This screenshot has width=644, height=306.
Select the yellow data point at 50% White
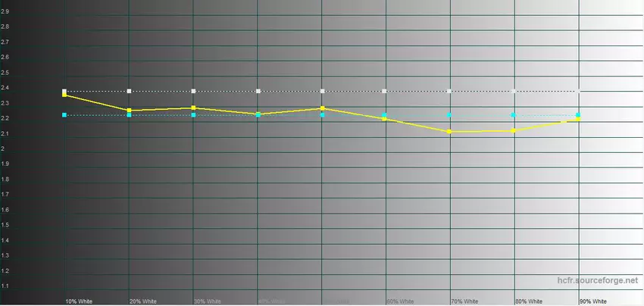(x=323, y=108)
